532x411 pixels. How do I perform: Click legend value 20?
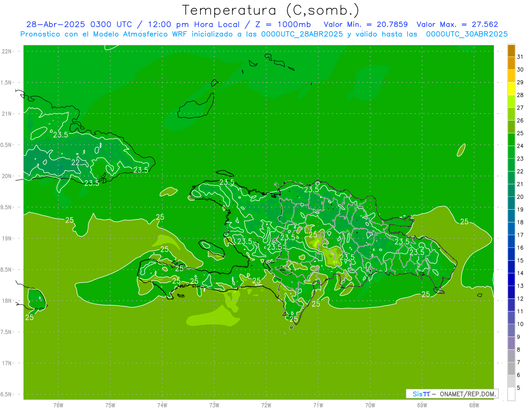520,197
